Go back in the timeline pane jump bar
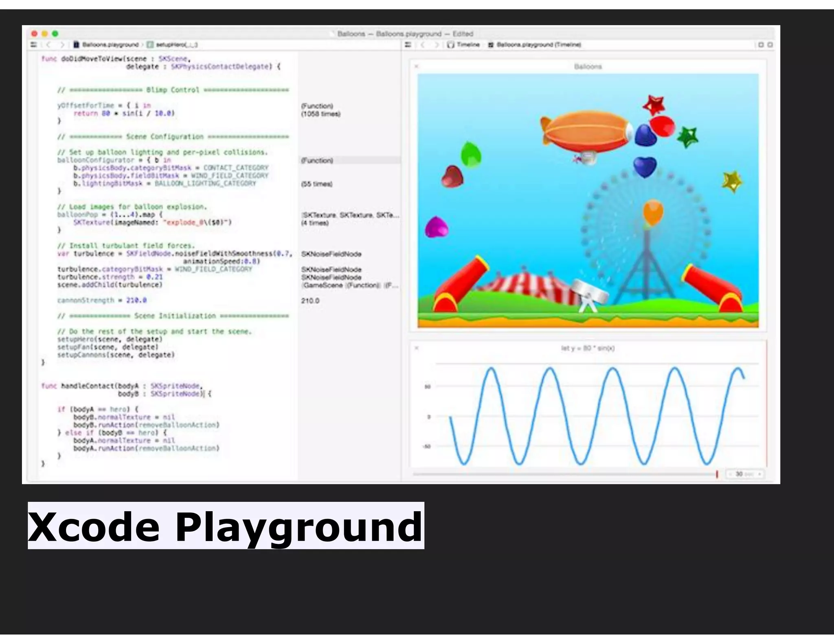 coord(423,45)
